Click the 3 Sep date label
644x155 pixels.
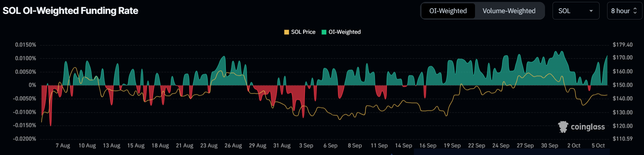coord(306,146)
